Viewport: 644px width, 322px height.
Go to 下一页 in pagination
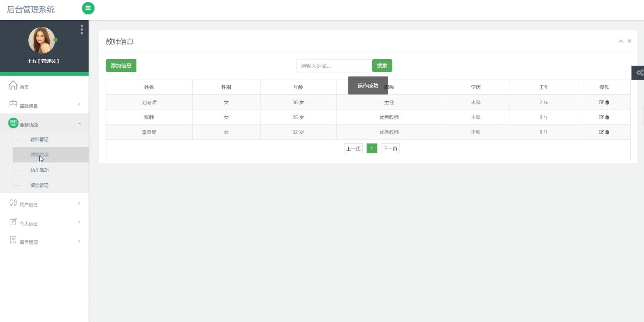(390, 149)
